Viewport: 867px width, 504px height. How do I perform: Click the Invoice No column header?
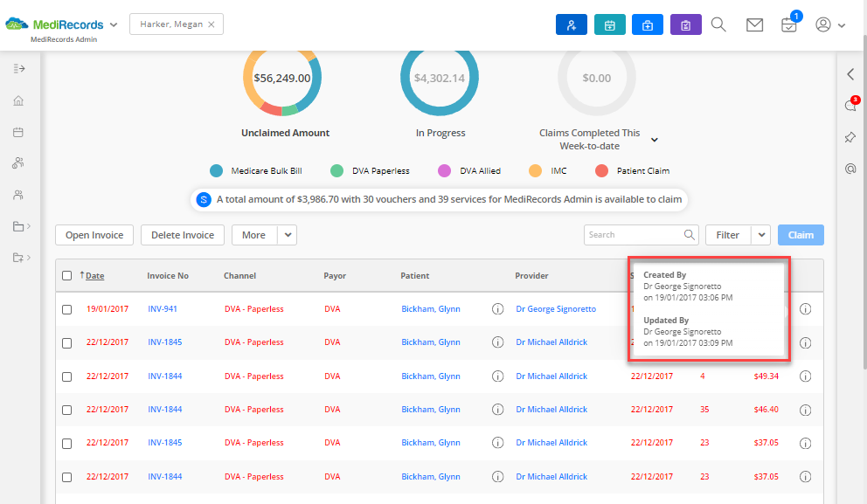[x=168, y=276]
